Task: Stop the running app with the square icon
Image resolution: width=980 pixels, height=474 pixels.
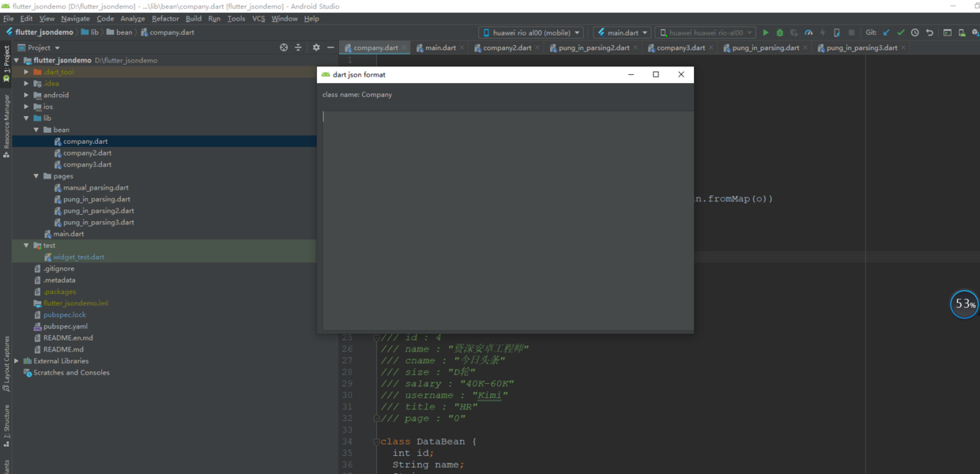Action: (x=851, y=33)
